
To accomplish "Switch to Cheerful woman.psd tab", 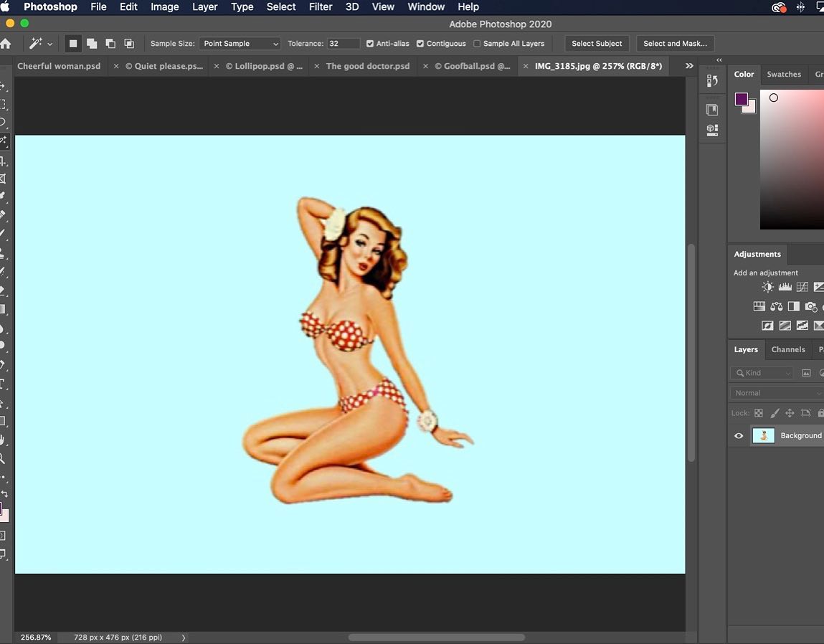I will point(59,66).
